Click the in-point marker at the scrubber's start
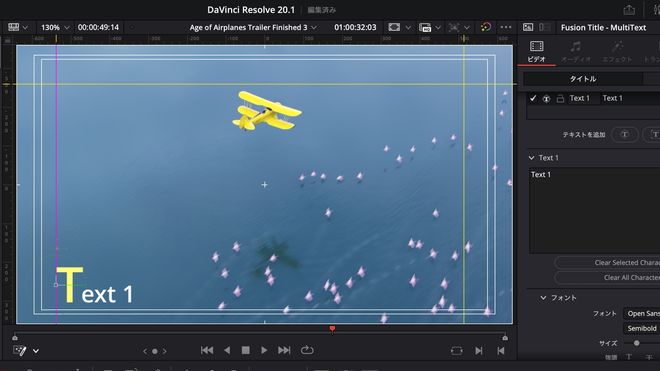660x371 pixels. pyautogui.click(x=15, y=337)
